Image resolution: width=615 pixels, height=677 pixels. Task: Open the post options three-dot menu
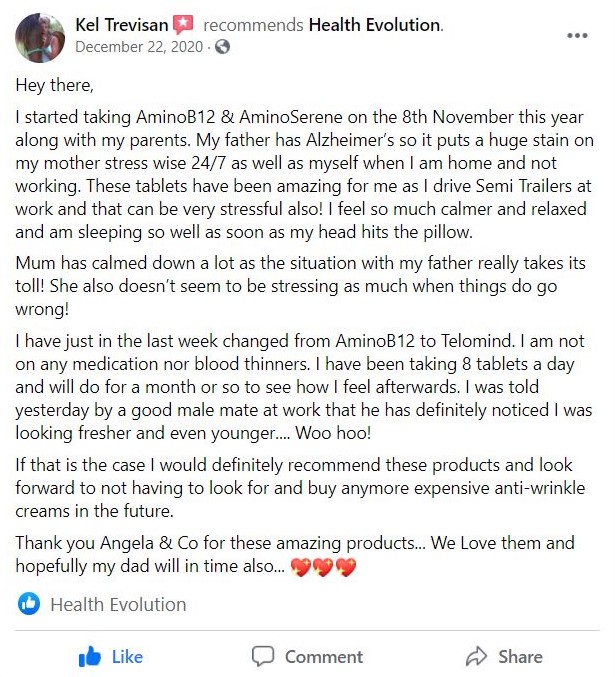[577, 35]
